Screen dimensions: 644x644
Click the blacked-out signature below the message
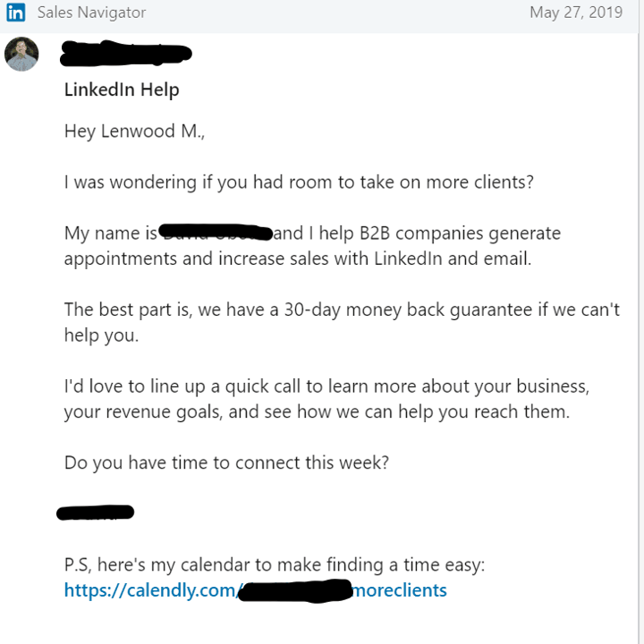[96, 513]
